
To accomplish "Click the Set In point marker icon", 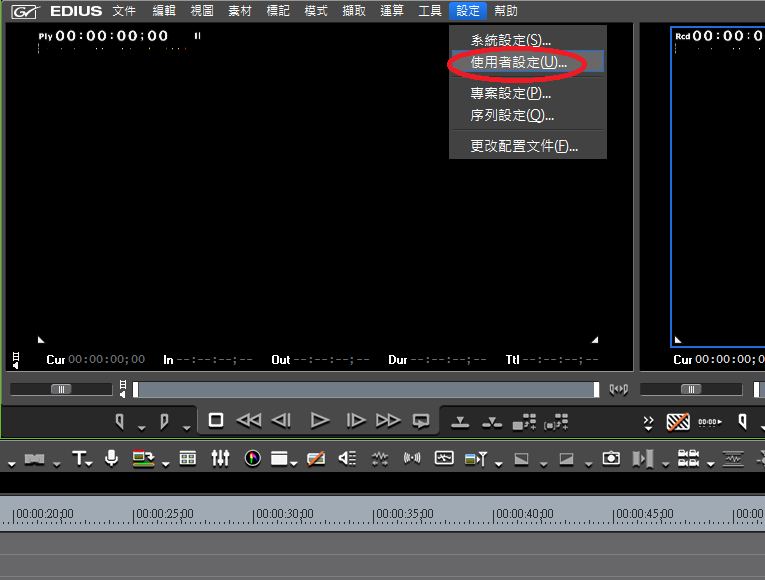I will pos(119,421).
